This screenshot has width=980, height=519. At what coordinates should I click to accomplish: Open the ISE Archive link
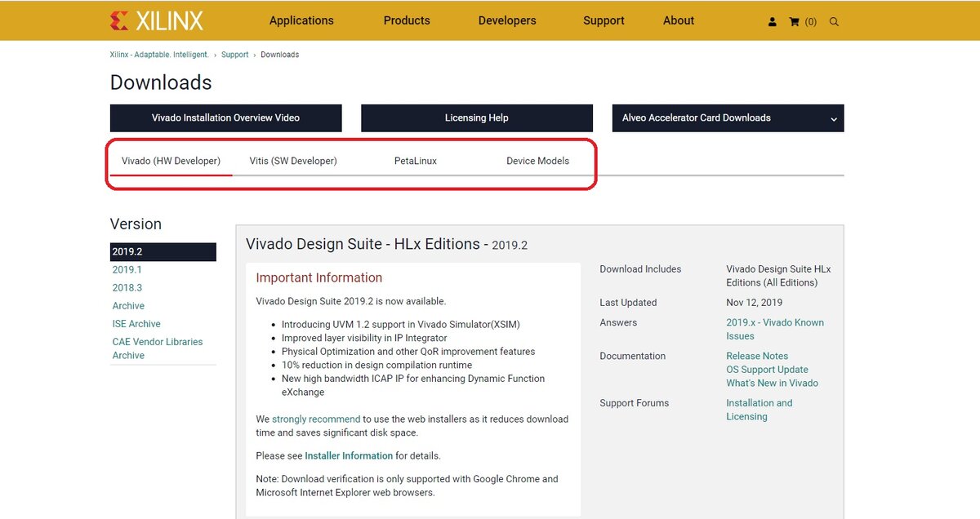(136, 324)
